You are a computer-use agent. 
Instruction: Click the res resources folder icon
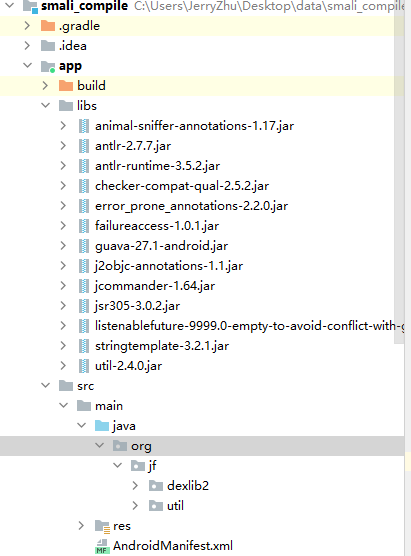(102, 527)
